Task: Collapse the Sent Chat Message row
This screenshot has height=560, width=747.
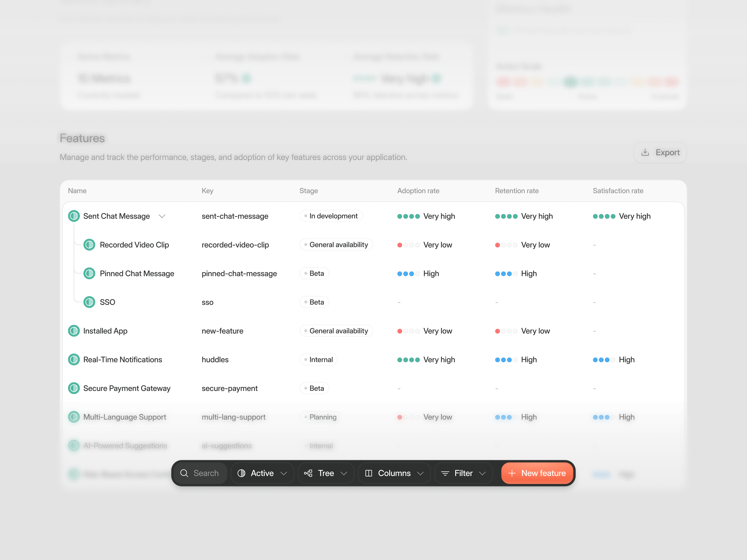Action: coord(162,216)
